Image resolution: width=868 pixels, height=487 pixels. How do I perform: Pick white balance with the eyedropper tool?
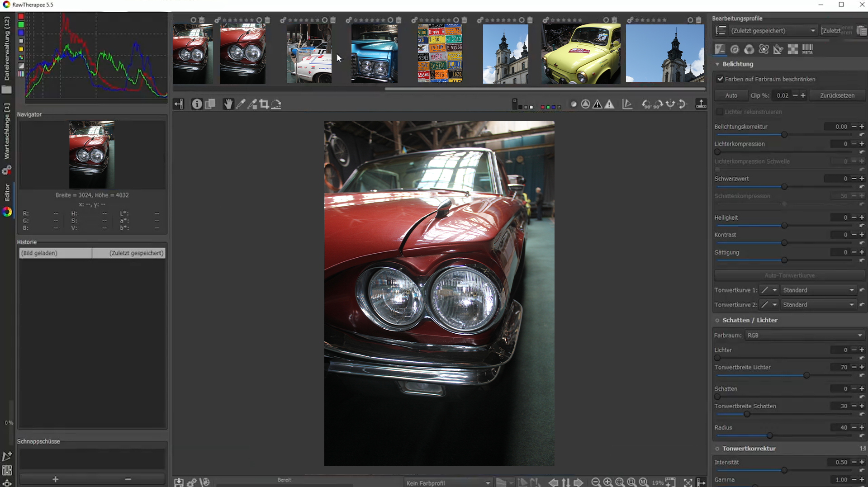click(x=241, y=104)
